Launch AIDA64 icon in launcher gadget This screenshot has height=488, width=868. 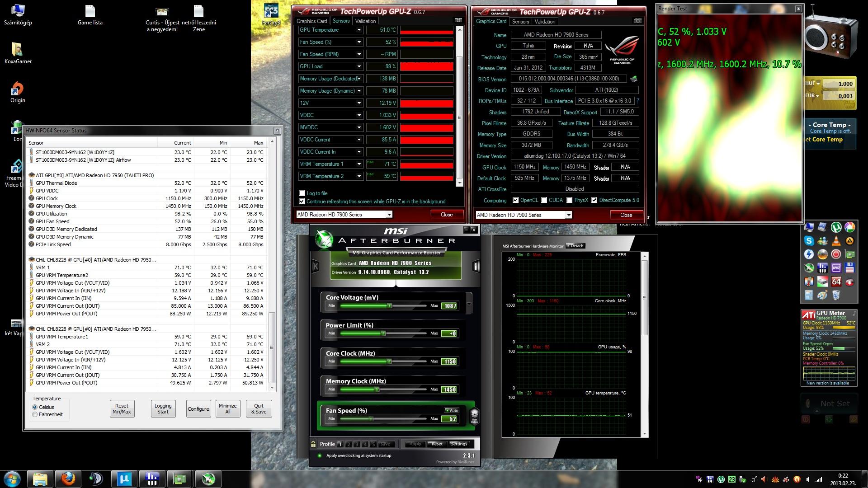(x=836, y=282)
